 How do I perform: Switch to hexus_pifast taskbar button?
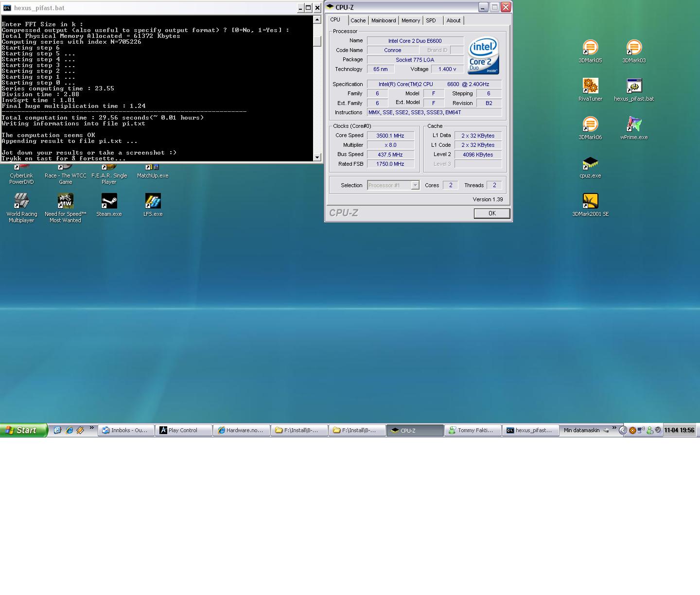[531, 430]
